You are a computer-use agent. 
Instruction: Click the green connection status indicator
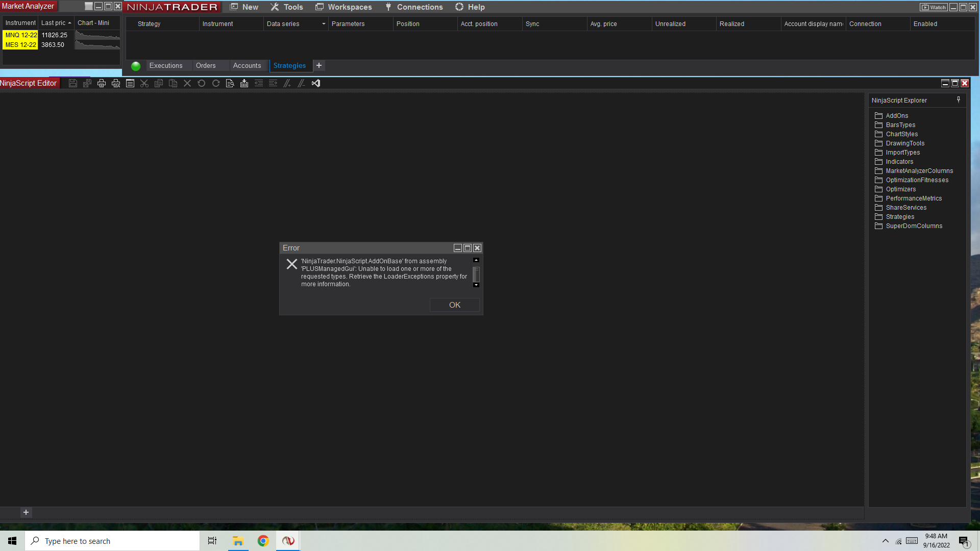(136, 66)
